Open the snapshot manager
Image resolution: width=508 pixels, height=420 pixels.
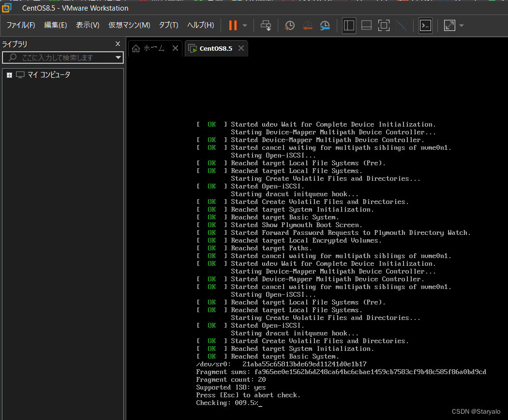pyautogui.click(x=325, y=25)
